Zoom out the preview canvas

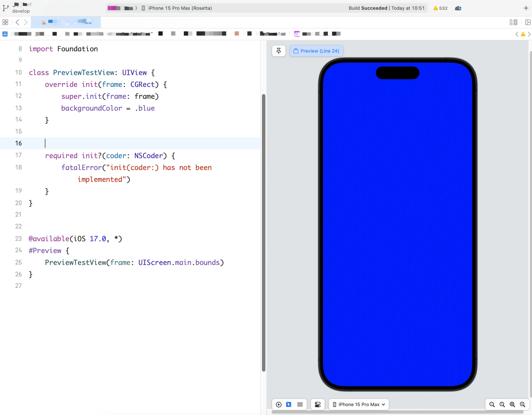[x=492, y=405]
